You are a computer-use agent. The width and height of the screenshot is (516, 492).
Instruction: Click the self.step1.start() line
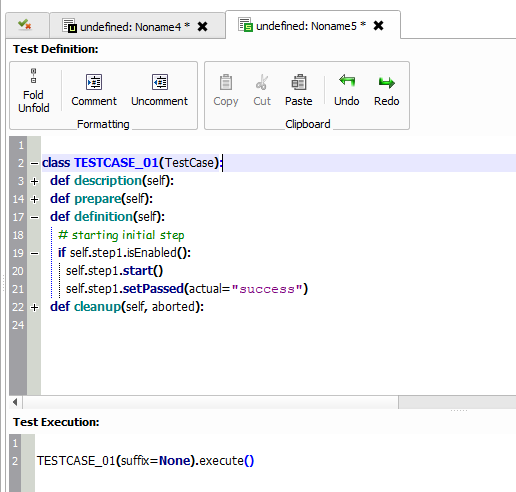click(x=114, y=271)
